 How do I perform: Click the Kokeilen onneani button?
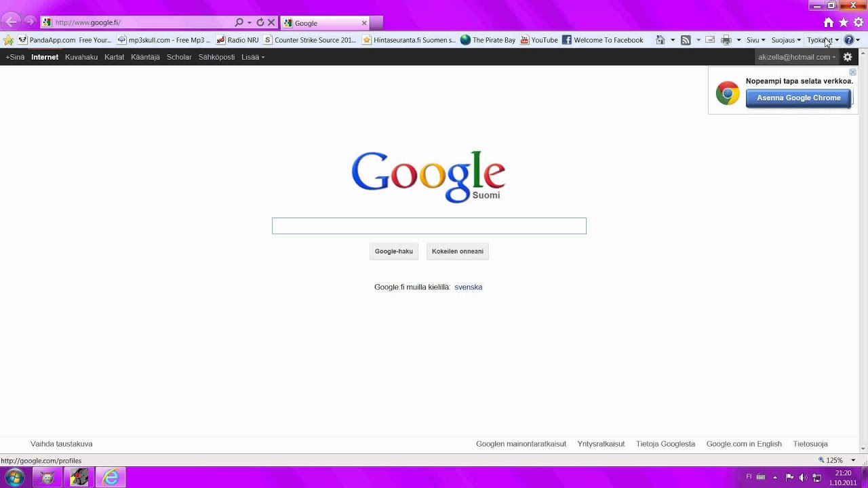click(x=458, y=251)
